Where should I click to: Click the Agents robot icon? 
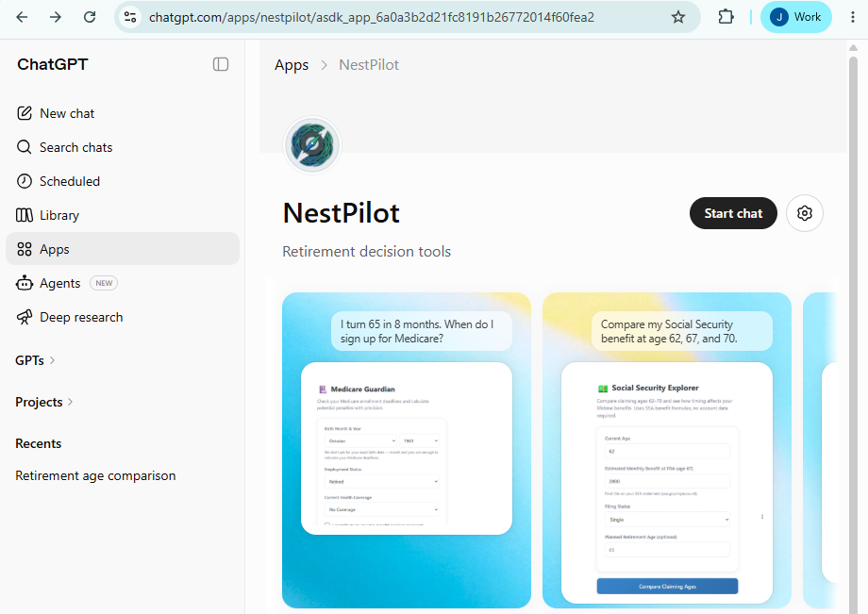(x=25, y=283)
